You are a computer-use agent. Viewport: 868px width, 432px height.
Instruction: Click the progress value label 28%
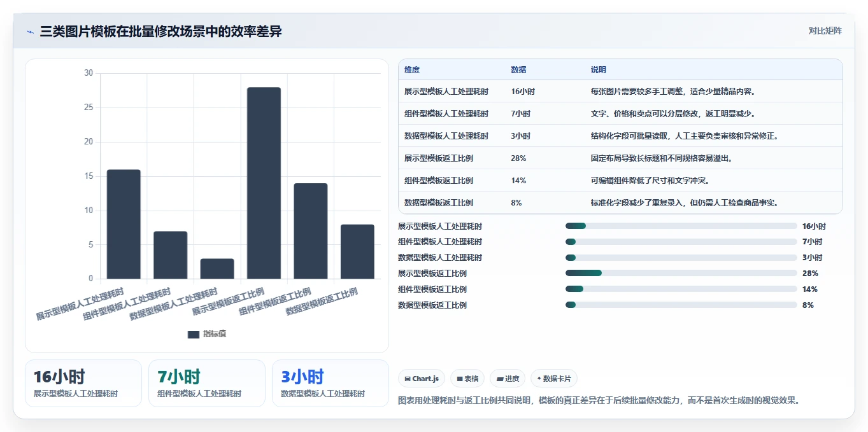pyautogui.click(x=810, y=273)
